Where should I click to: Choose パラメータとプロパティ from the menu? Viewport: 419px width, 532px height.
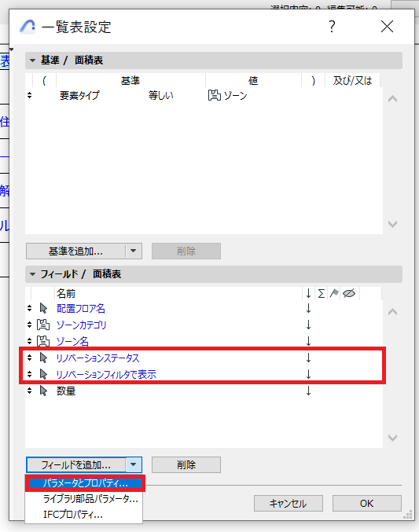[x=85, y=483]
